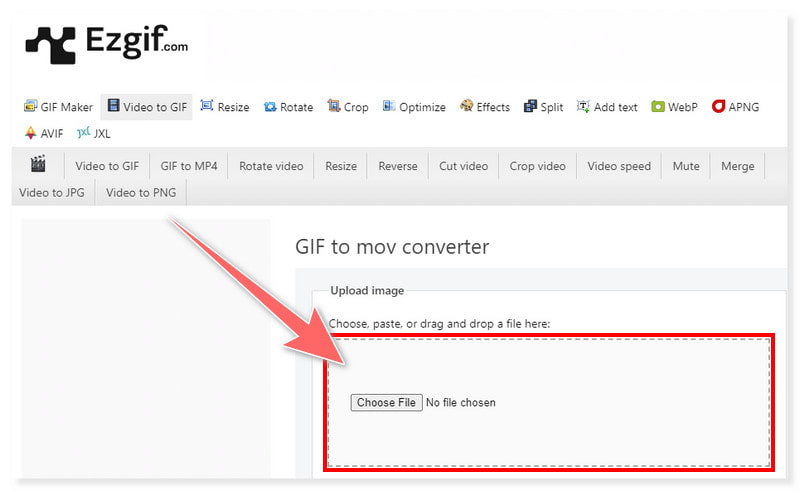The height and width of the screenshot is (491, 800).
Task: Open the Optimize tool
Action: coord(413,107)
